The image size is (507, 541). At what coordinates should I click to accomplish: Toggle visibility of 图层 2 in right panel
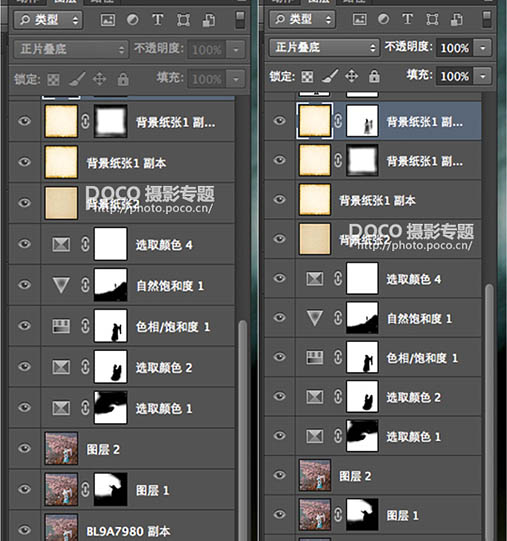click(x=279, y=475)
